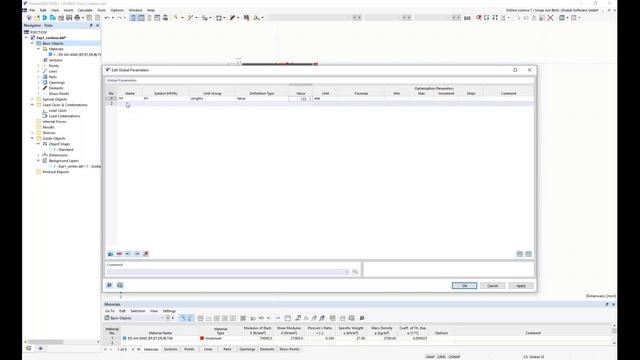Image resolution: width=640 pixels, height=360 pixels.
Task: Select the Load Combinations tree item
Action: (64, 116)
